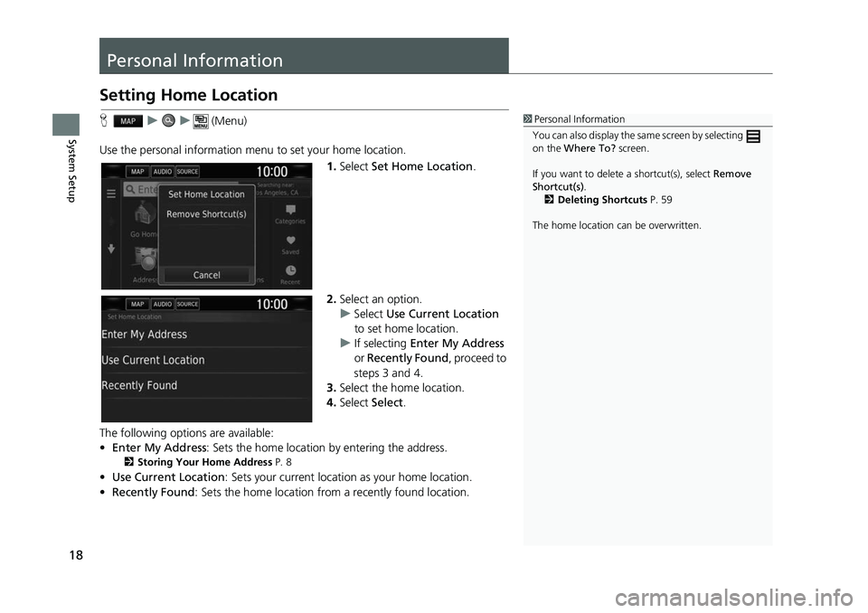868x613 pixels.
Task: Select Recently Found option
Action: 205,385
